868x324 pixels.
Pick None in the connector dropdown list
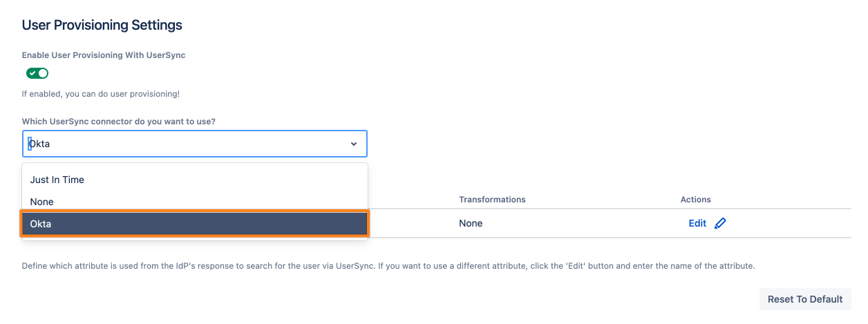(x=42, y=202)
